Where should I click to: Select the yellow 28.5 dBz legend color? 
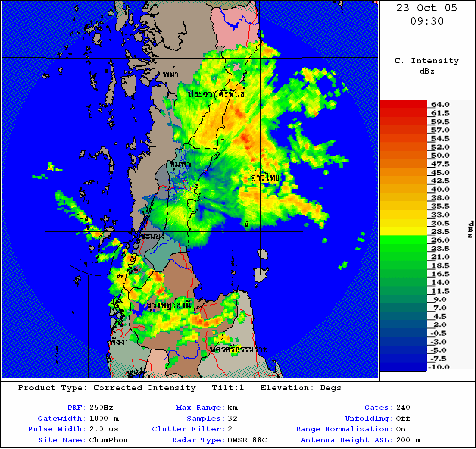point(404,231)
